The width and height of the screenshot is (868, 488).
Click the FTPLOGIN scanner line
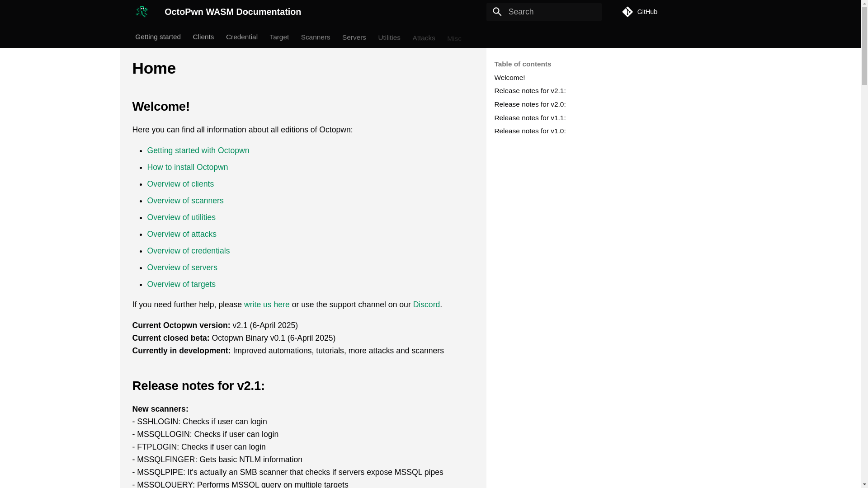click(x=199, y=447)
